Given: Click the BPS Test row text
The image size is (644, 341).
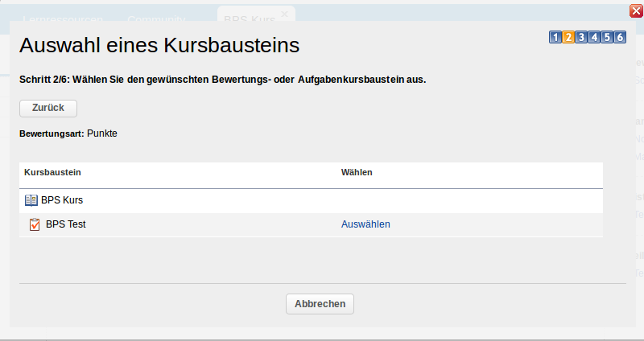Looking at the screenshot, I should (x=66, y=224).
